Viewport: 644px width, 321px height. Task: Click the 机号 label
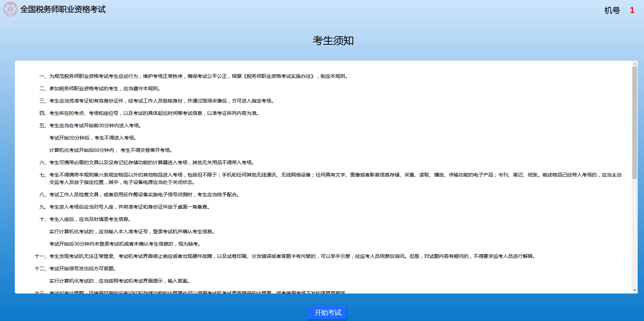(612, 11)
